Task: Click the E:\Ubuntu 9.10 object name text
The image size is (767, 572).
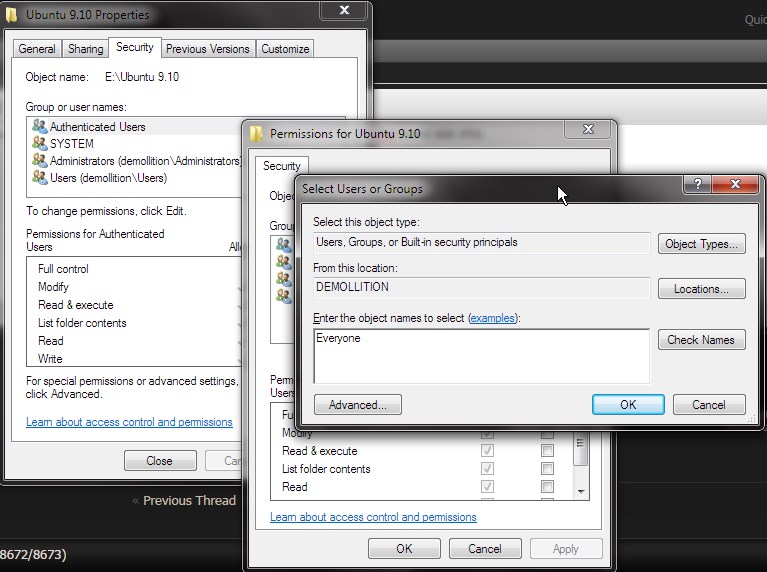Action: (142, 77)
